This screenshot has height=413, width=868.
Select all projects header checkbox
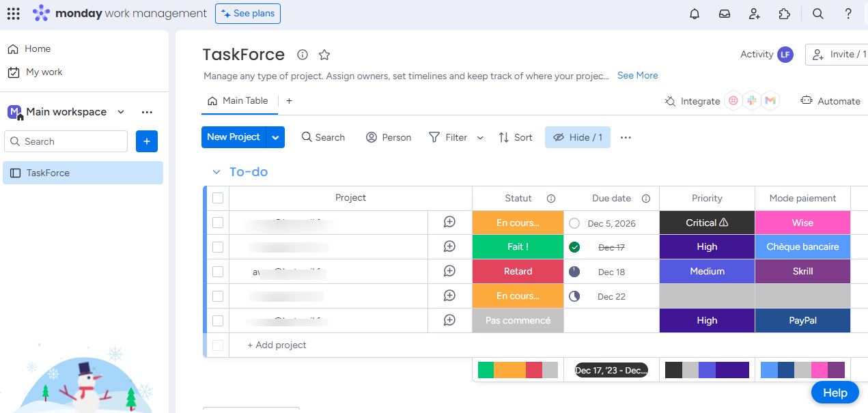pos(218,198)
